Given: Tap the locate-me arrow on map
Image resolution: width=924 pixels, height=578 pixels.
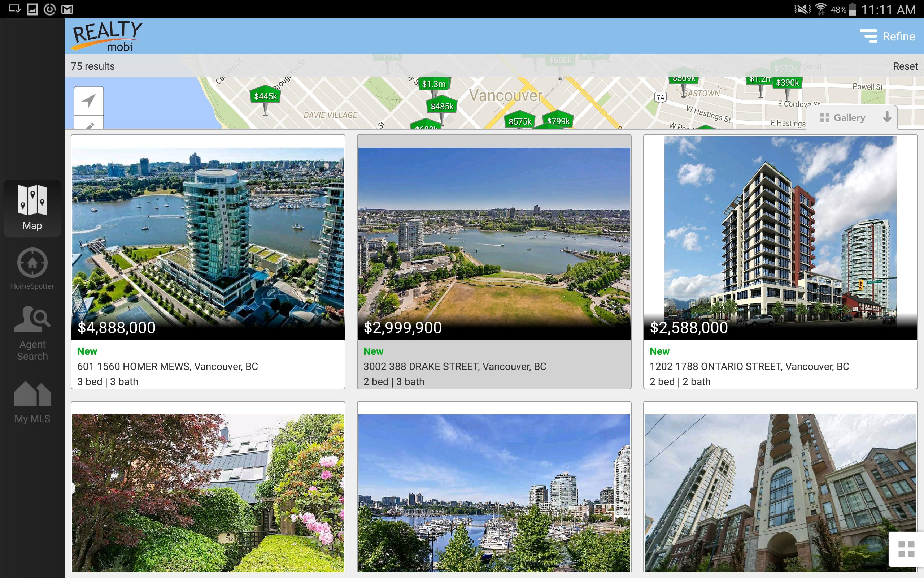Looking at the screenshot, I should pyautogui.click(x=88, y=101).
